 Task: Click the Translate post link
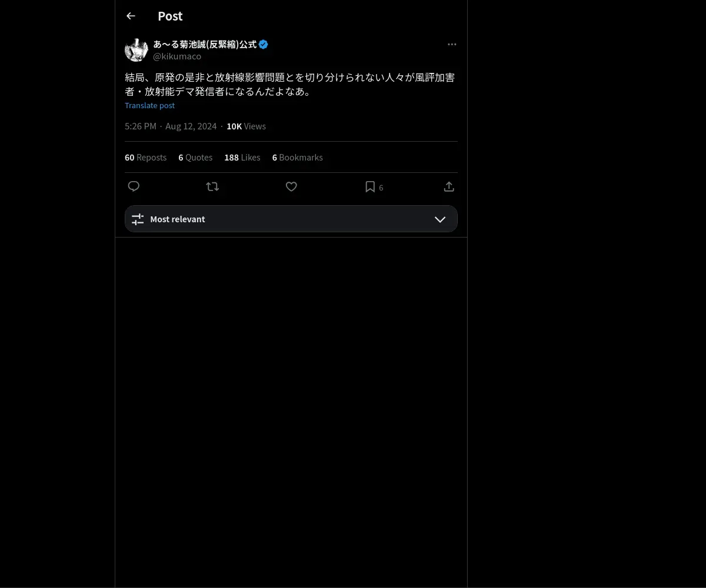[x=149, y=105]
